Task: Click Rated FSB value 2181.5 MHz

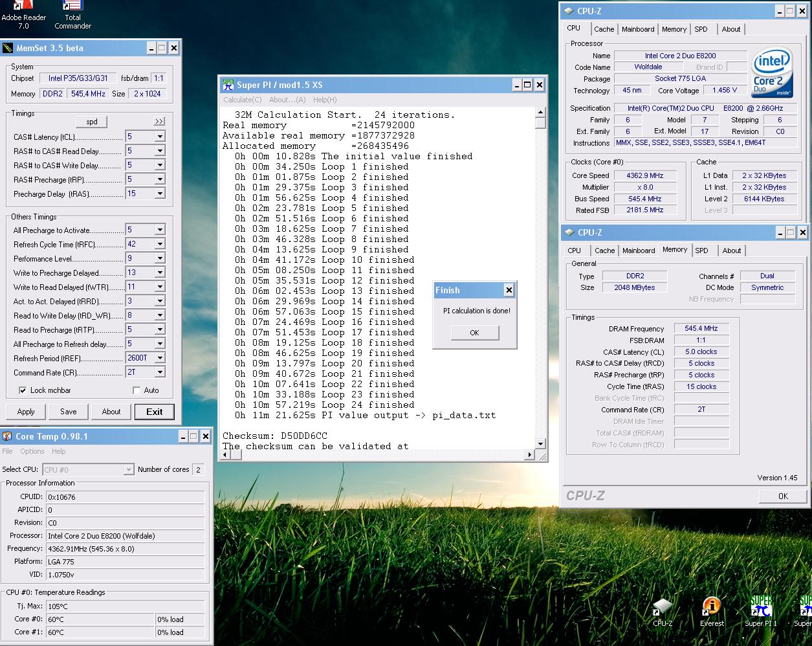Action: (644, 210)
